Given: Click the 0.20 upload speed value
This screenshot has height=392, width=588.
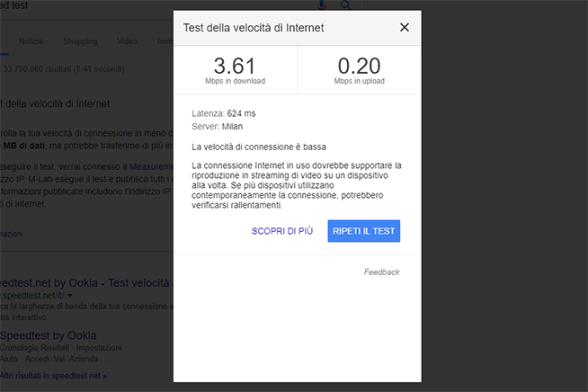Looking at the screenshot, I should (360, 66).
